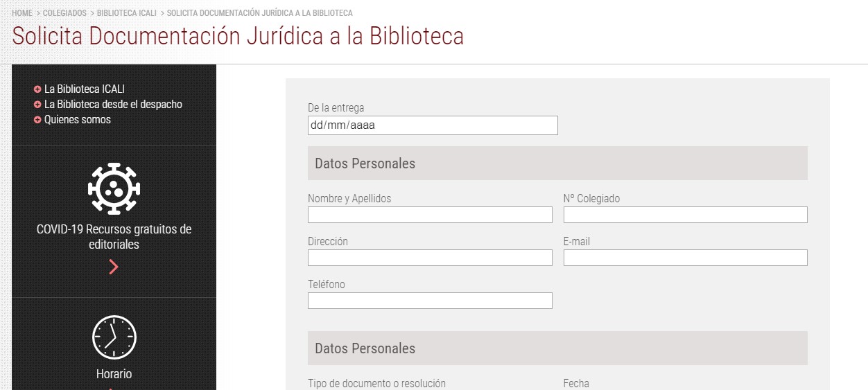Focus the Teléfono text field
The image size is (868, 390).
click(430, 301)
